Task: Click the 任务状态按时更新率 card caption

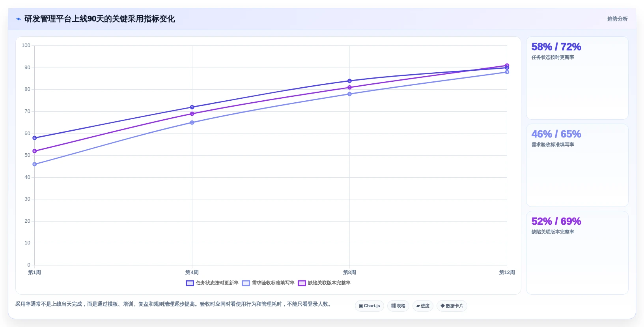Action: tap(553, 57)
